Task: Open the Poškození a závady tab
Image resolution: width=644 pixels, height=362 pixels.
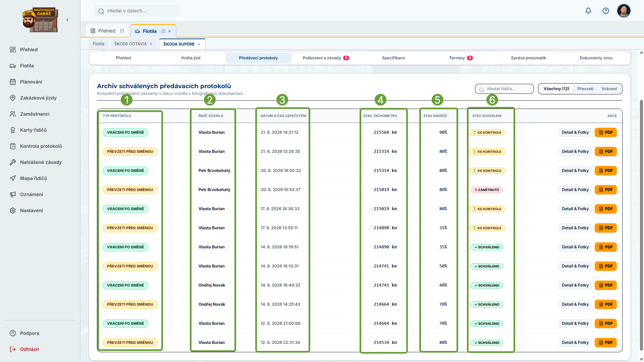Action: pyautogui.click(x=326, y=58)
